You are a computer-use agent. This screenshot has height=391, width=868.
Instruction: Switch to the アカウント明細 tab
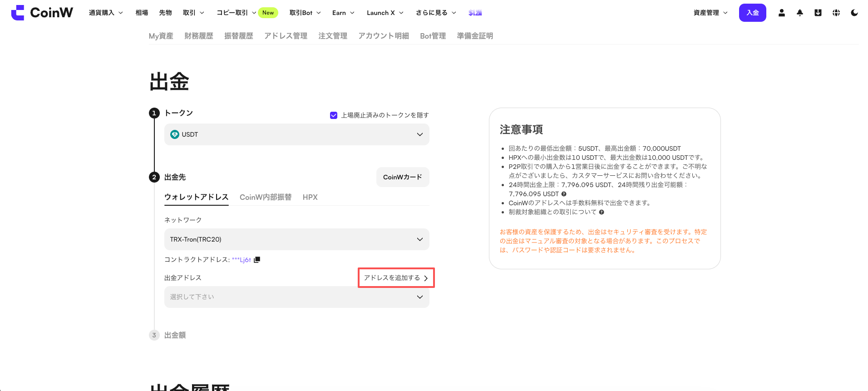tap(384, 36)
